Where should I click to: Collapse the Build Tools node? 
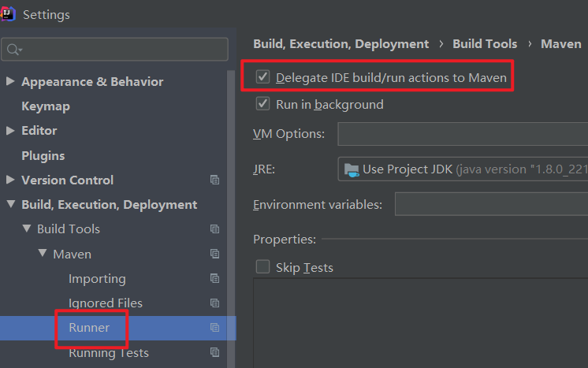(27, 229)
